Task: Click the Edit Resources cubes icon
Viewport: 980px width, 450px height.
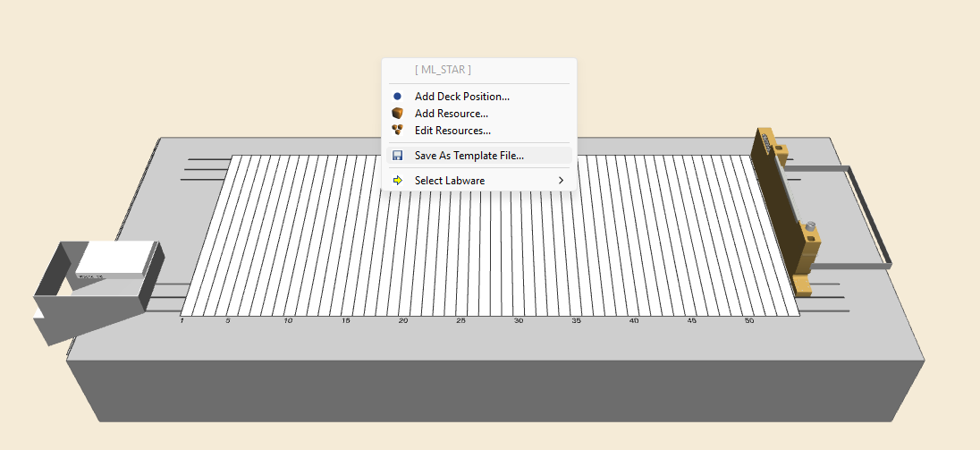Action: tap(398, 131)
